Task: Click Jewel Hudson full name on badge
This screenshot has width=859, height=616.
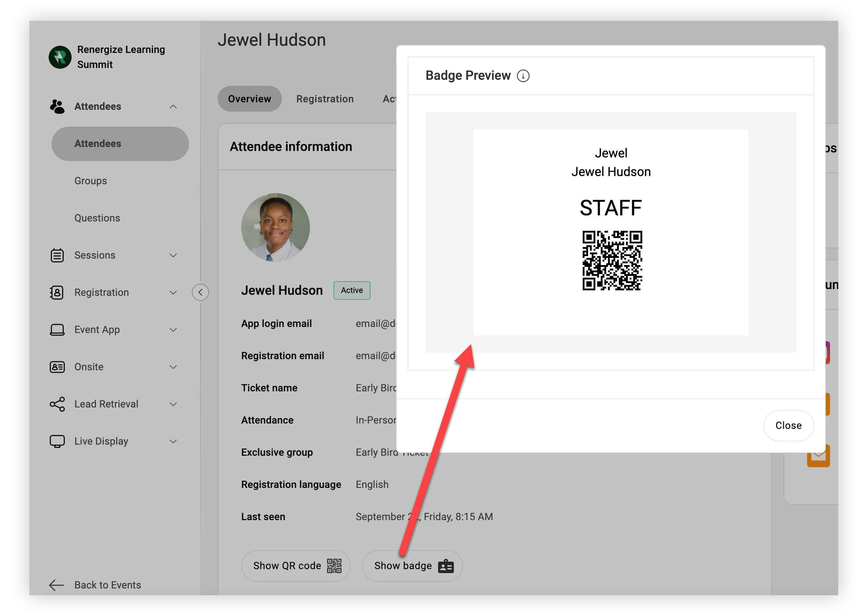Action: click(x=611, y=171)
